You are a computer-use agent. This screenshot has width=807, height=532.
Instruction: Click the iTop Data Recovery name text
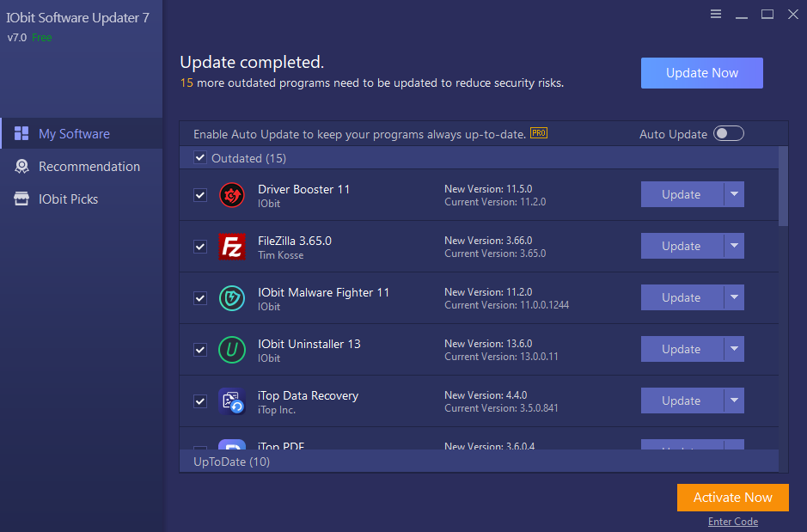point(308,395)
